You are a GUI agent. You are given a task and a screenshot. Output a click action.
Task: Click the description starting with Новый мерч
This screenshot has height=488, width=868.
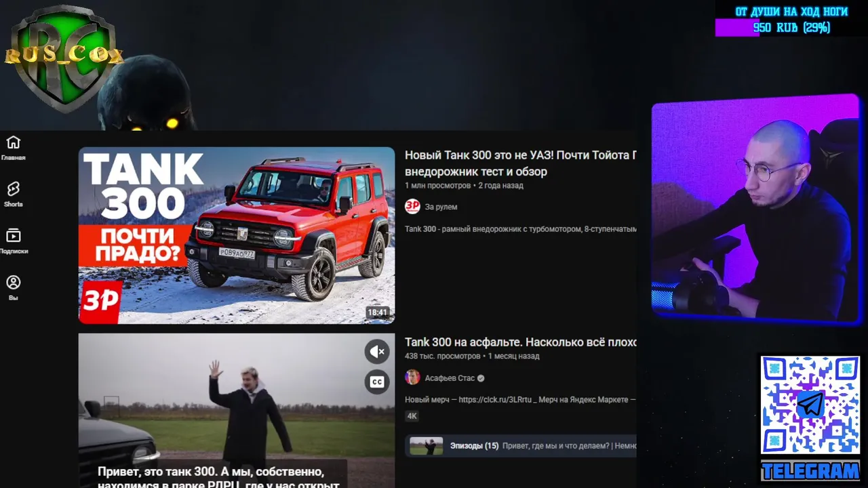(x=520, y=400)
